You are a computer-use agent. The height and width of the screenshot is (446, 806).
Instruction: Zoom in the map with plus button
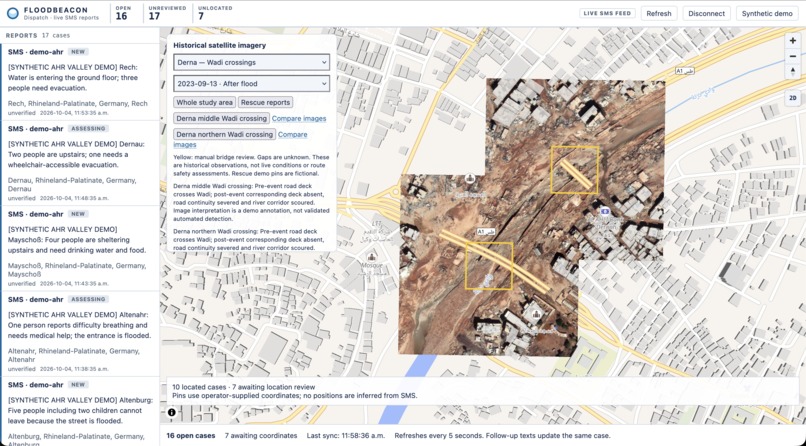(x=793, y=41)
